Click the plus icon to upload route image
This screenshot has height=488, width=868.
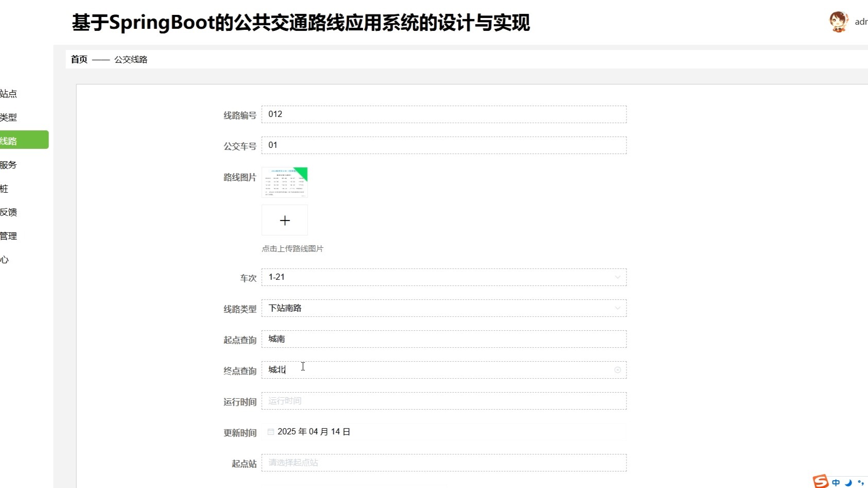285,221
